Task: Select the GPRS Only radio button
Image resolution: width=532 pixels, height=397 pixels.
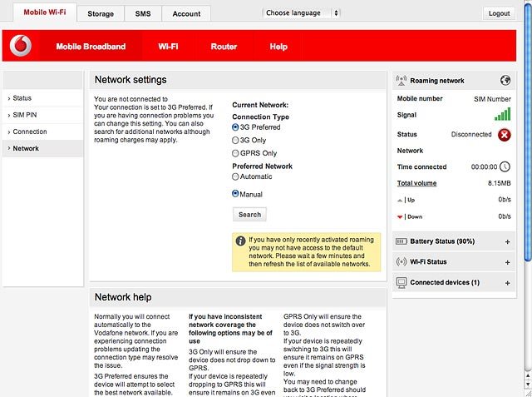Action: coord(235,153)
